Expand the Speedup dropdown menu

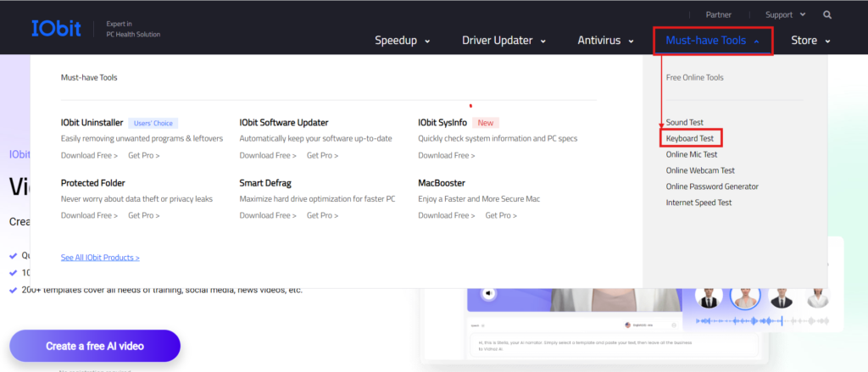click(403, 41)
